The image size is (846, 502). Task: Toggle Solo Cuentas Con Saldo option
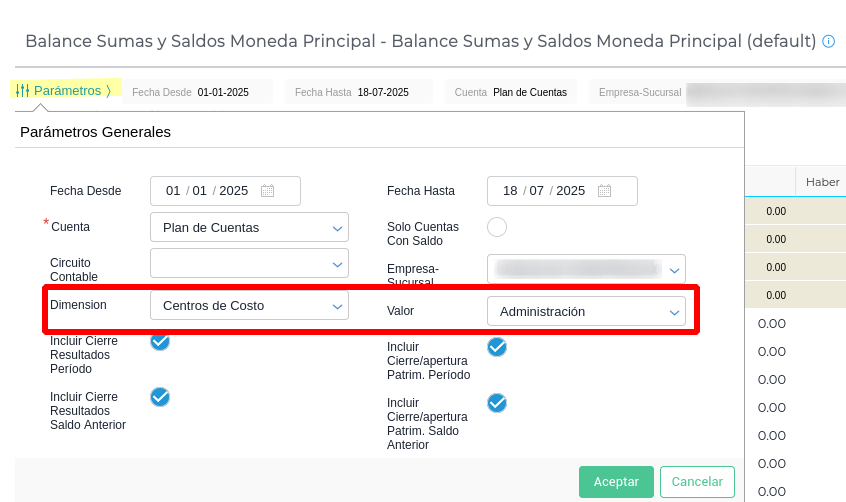[497, 227]
